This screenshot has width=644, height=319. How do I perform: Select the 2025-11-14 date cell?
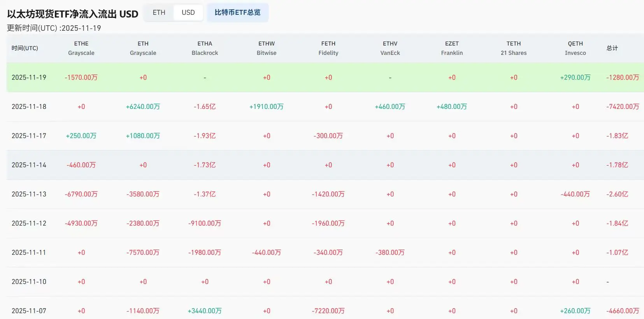(29, 165)
